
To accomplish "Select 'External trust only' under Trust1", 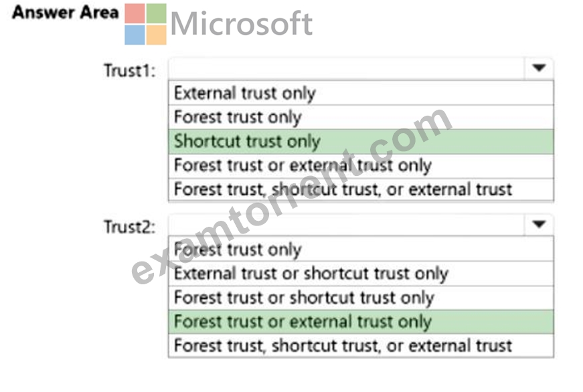I will (361, 93).
